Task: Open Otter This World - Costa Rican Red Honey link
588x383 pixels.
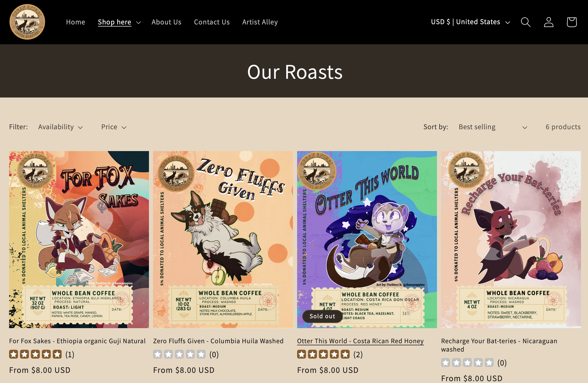Action: click(x=360, y=341)
